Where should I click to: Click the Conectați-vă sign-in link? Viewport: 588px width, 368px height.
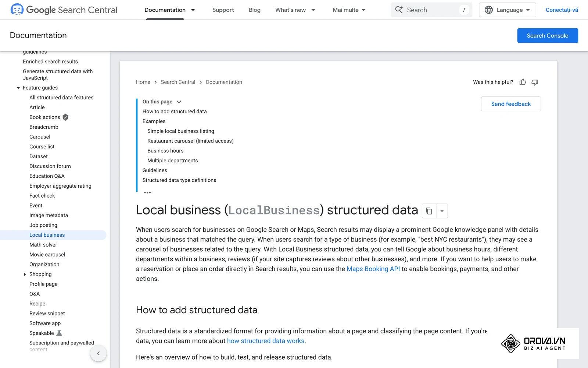(562, 10)
